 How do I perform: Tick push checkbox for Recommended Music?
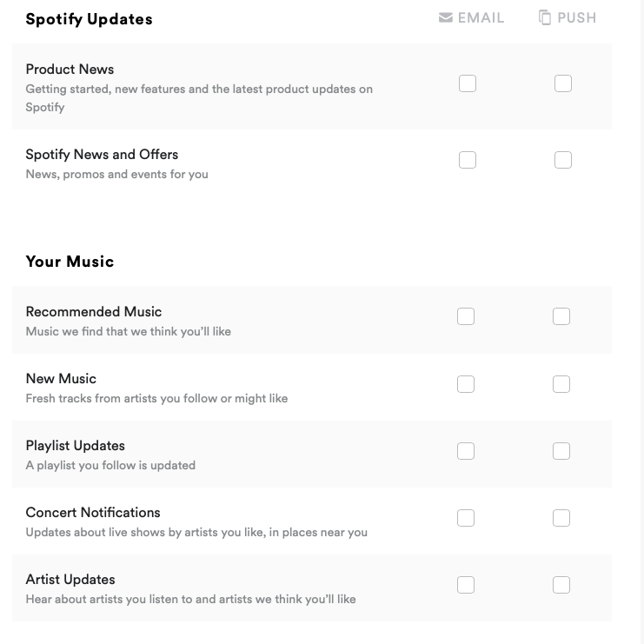(x=561, y=316)
